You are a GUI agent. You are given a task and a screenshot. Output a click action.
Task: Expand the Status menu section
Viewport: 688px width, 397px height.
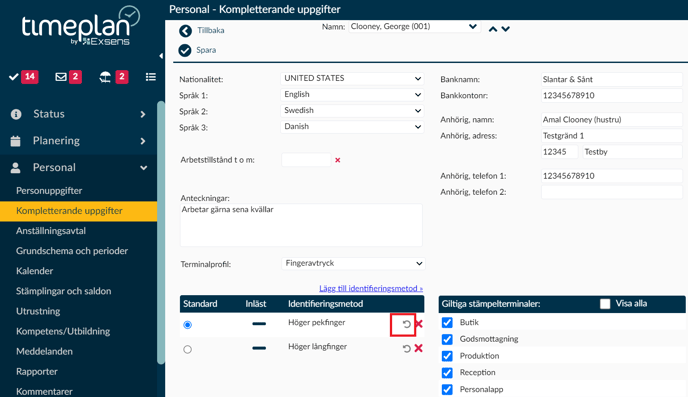(x=142, y=114)
